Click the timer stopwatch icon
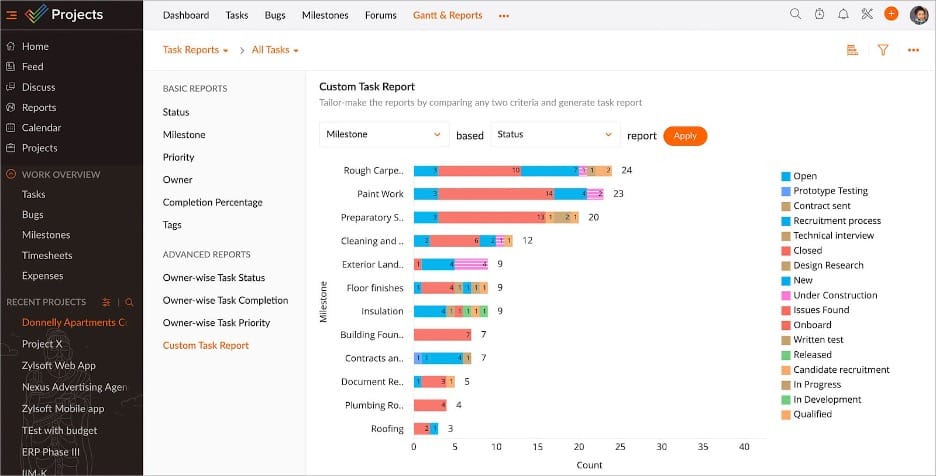This screenshot has width=936, height=476. [819, 14]
